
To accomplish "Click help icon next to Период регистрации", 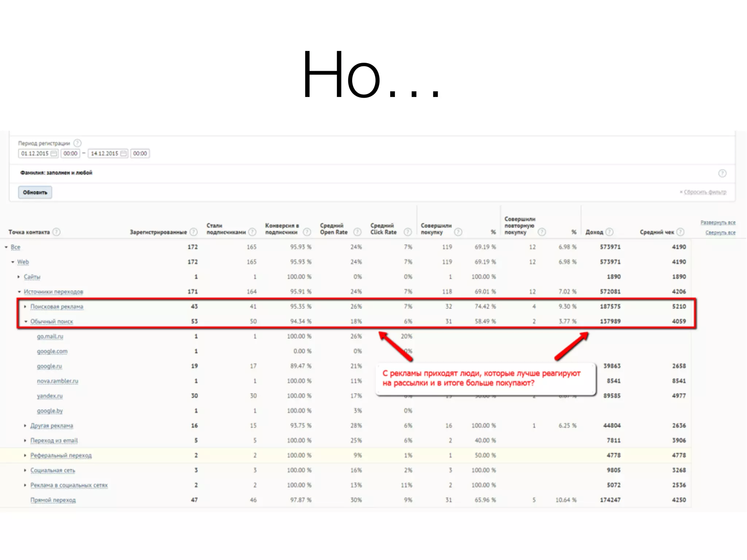I will 77,143.
